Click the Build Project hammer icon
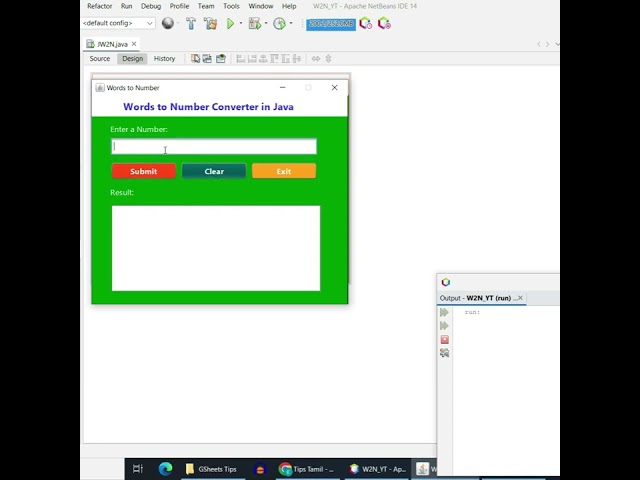 191,23
